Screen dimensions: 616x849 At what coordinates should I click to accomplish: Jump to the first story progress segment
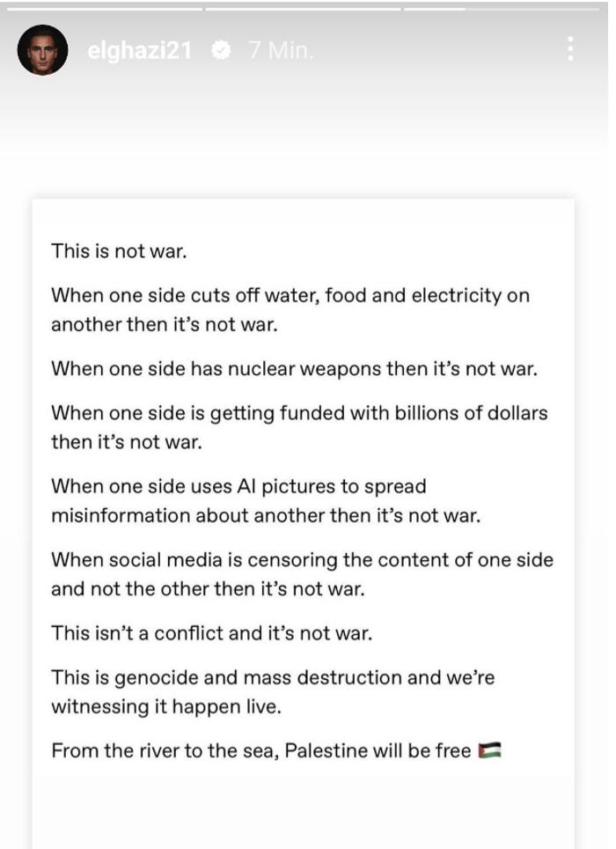(x=105, y=9)
